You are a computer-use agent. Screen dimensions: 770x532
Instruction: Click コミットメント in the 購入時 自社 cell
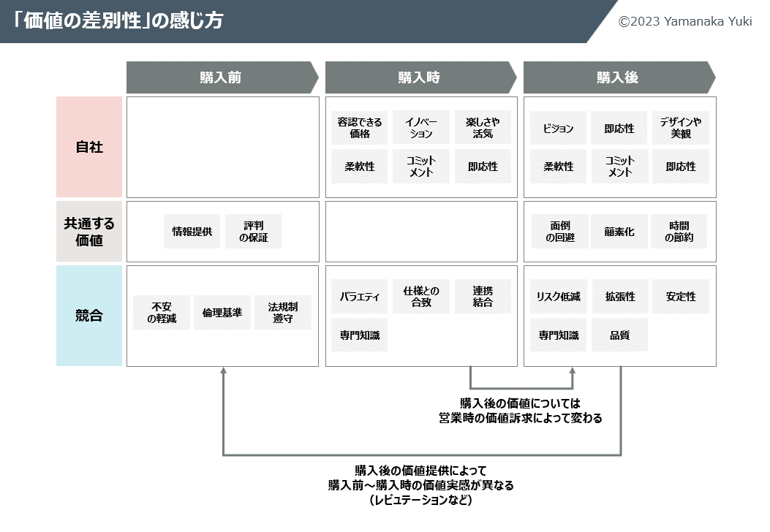tap(421, 167)
